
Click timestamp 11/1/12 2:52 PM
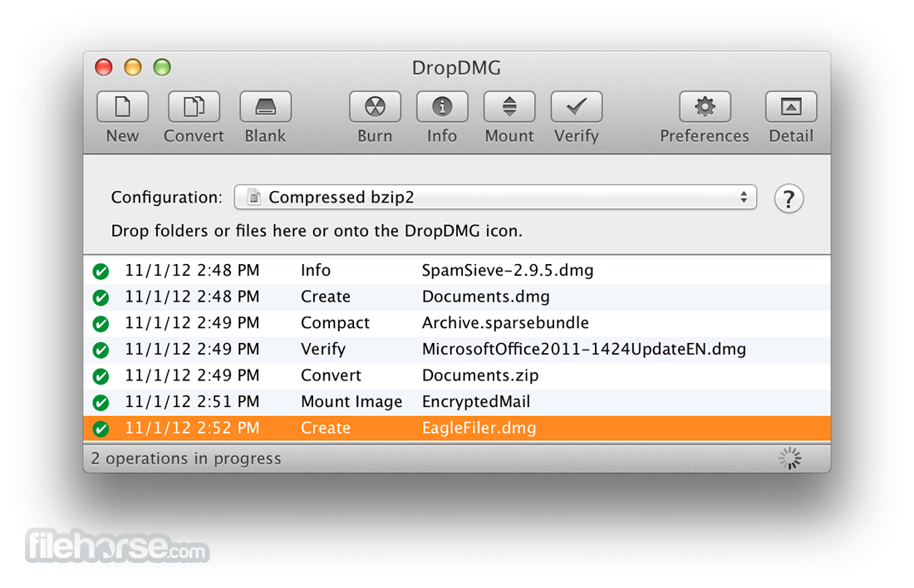point(192,428)
